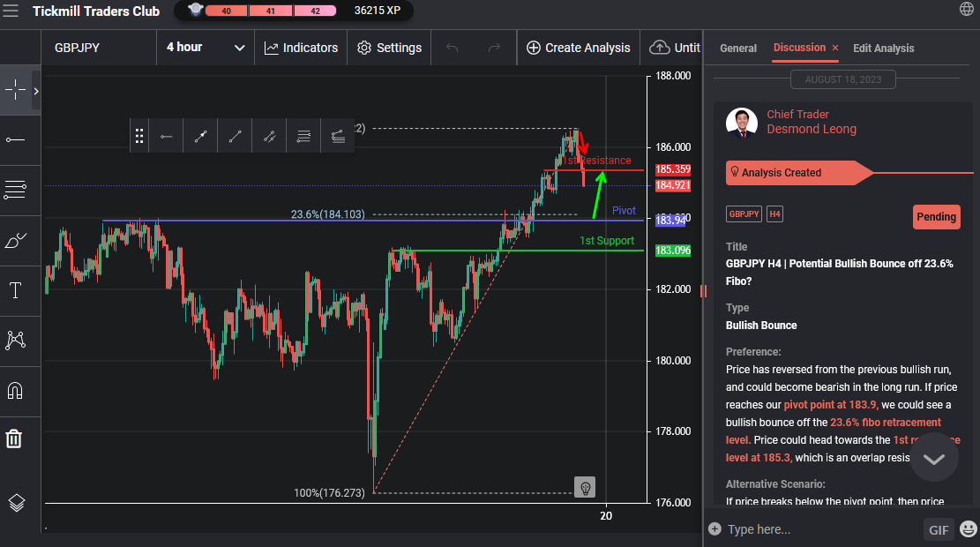980x547 pixels.
Task: Click the cloud save Untitled button
Action: pos(675,48)
